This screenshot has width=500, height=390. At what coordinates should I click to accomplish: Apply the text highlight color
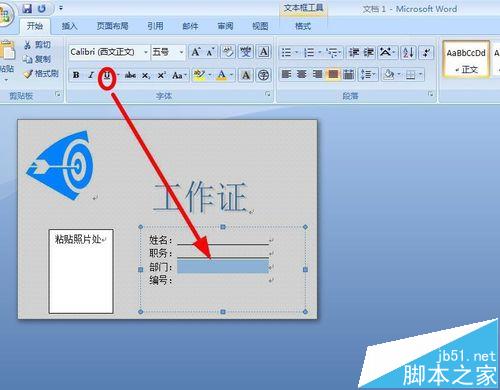(199, 75)
